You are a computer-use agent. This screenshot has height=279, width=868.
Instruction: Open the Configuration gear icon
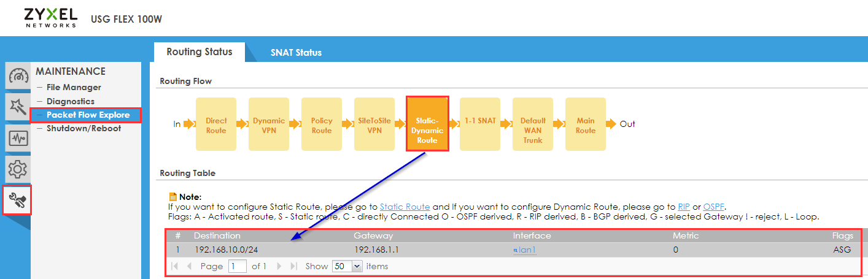(x=18, y=168)
